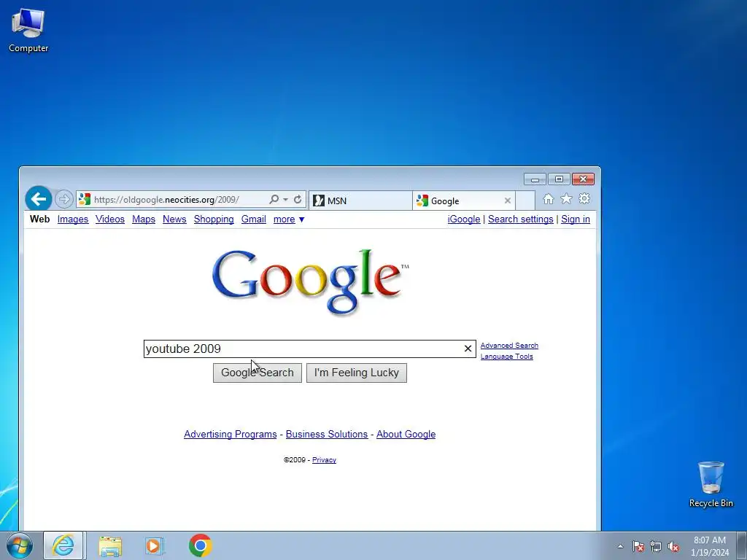The image size is (747, 560).
Task: Open the Gmail link
Action: coord(253,219)
